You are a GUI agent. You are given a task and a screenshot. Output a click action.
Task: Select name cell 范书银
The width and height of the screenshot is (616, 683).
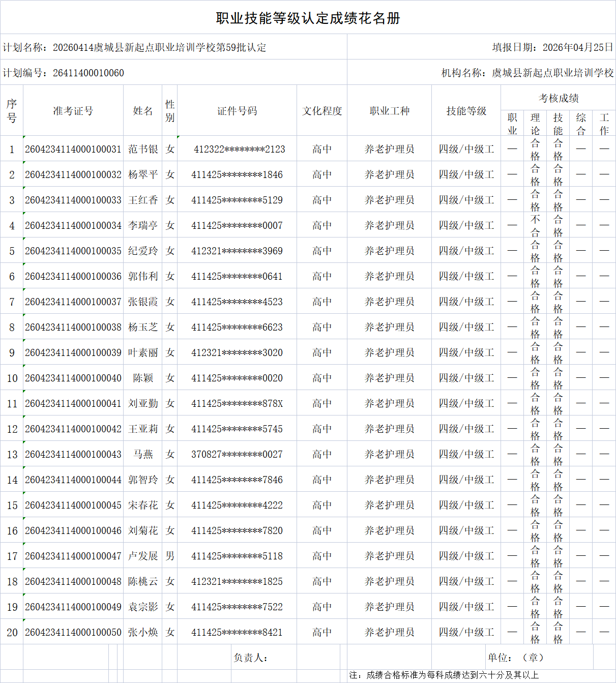pyautogui.click(x=143, y=149)
